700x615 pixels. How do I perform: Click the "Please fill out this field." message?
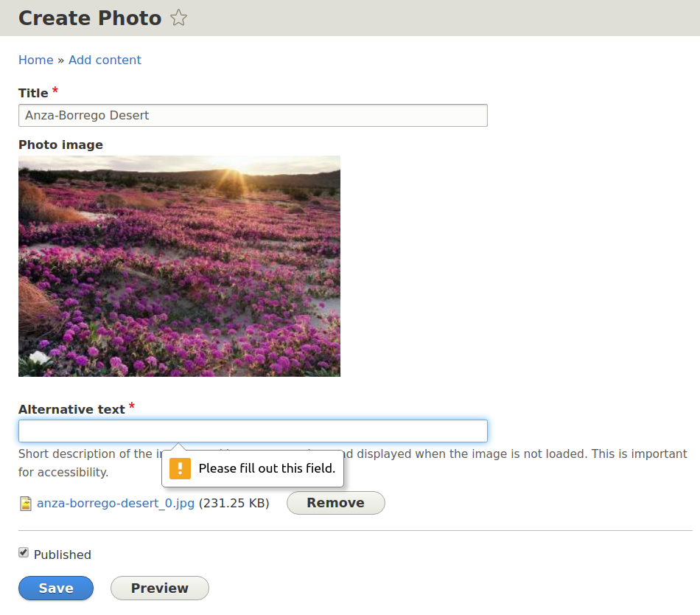[267, 468]
